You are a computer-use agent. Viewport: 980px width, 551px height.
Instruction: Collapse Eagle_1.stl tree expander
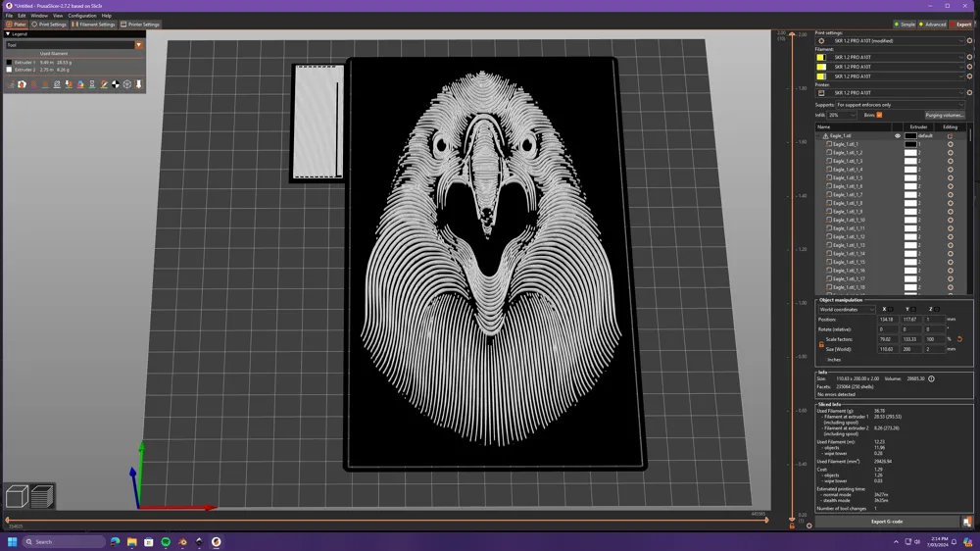(x=818, y=135)
